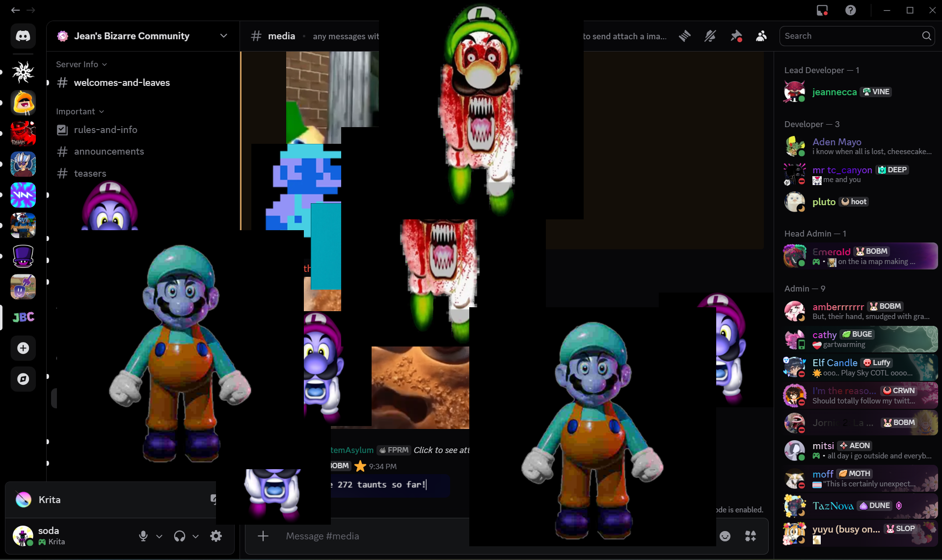The height and width of the screenshot is (560, 942).
Task: Open the purple top hat server icon
Action: [x=23, y=256]
